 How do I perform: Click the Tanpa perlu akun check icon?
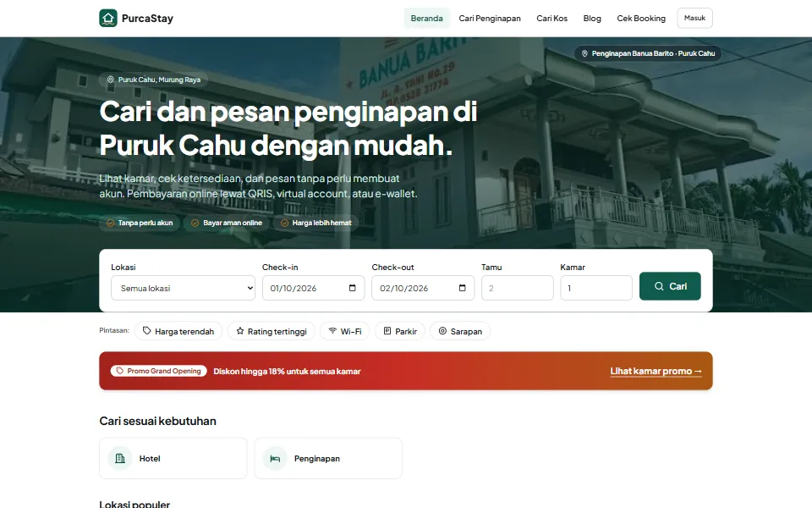coord(110,223)
